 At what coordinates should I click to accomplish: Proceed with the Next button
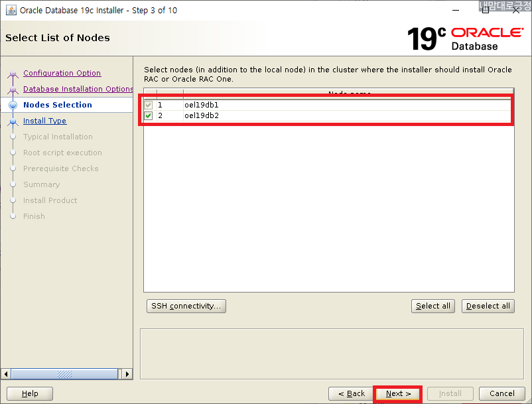(398, 393)
